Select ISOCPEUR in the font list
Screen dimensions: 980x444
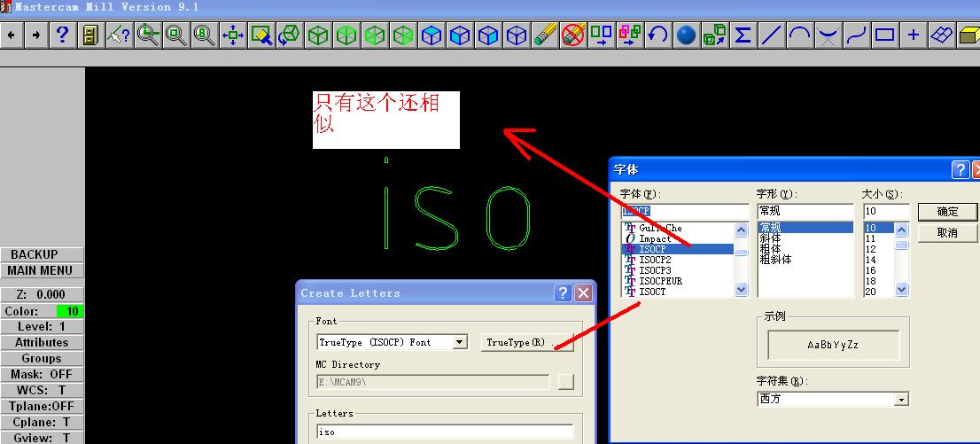click(660, 281)
